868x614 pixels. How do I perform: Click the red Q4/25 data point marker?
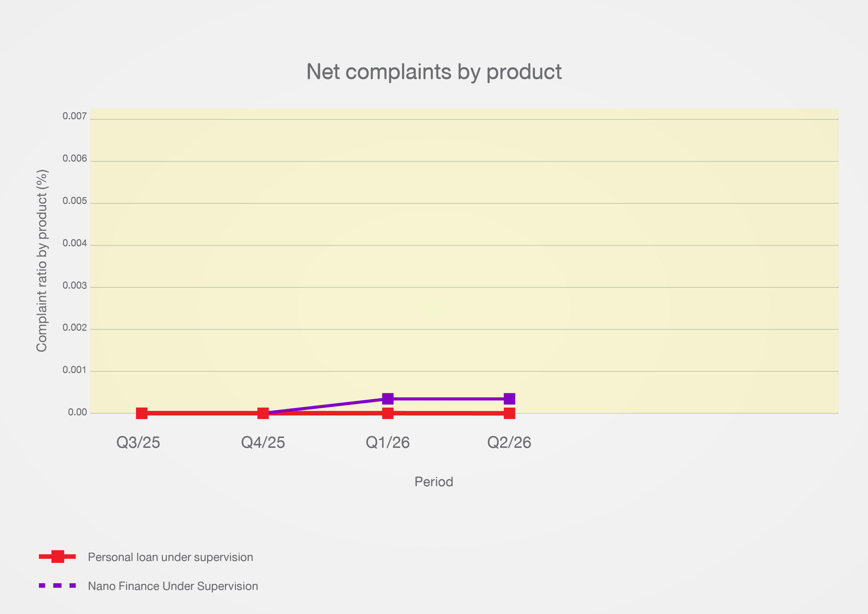(x=263, y=413)
